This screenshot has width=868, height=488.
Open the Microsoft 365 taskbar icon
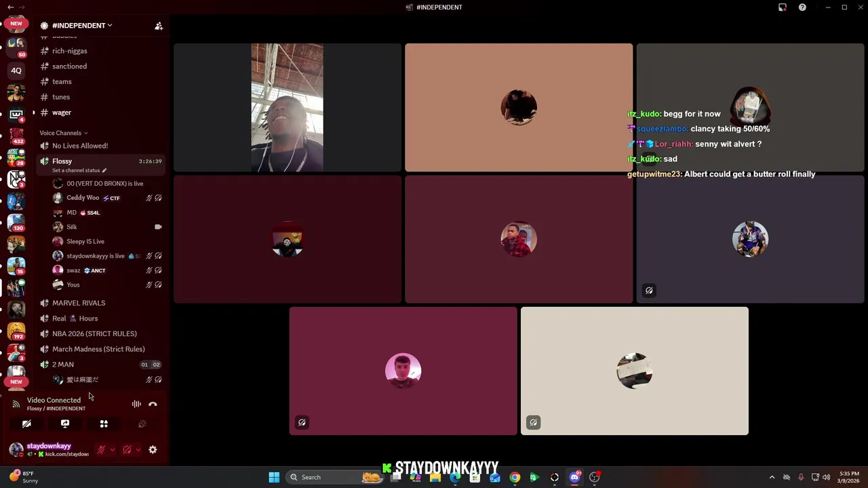click(415, 477)
